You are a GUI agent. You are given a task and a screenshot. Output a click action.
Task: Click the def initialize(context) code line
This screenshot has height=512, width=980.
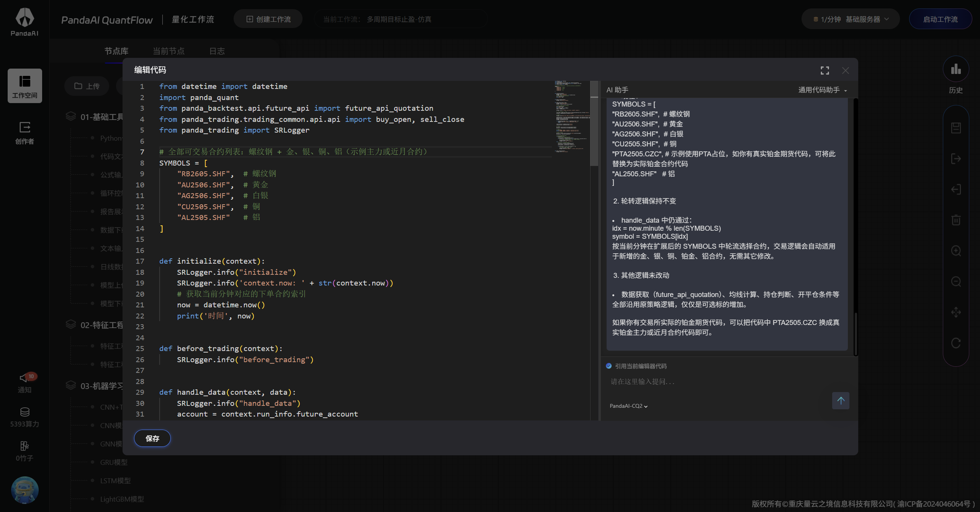pos(212,261)
